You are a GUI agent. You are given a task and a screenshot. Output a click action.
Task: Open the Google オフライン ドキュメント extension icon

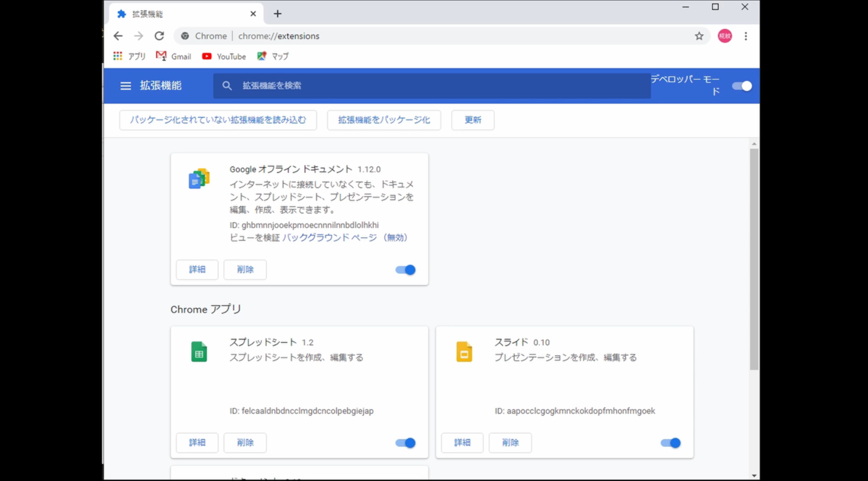coord(199,178)
